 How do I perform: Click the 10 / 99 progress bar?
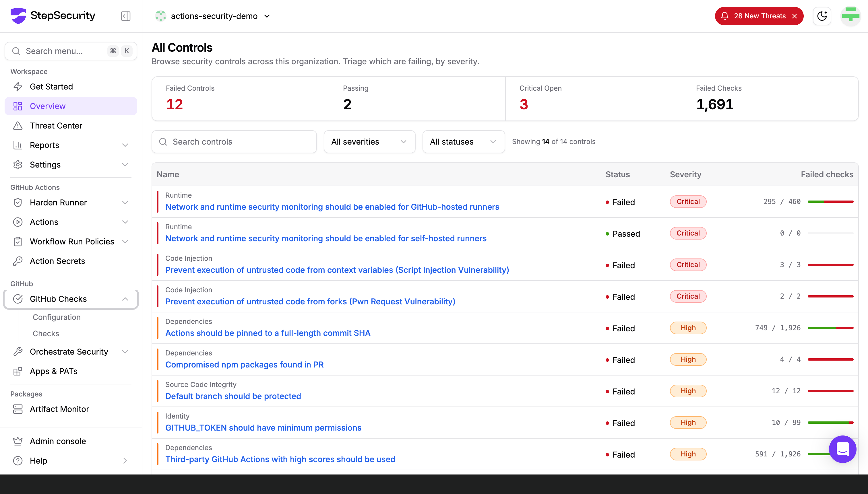tap(830, 423)
